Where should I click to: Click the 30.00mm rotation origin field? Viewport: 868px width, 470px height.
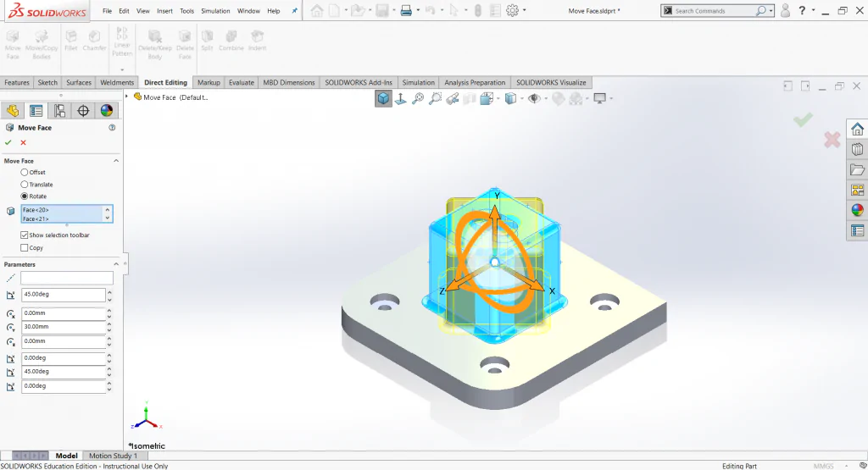pos(63,327)
